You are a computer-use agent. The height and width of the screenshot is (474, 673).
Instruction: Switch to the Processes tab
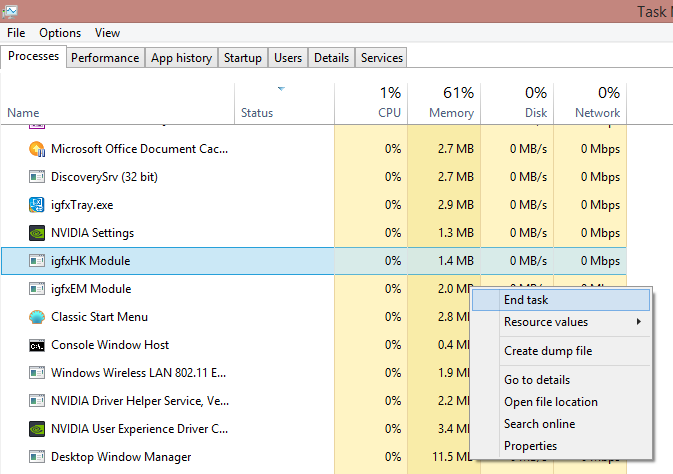point(33,56)
